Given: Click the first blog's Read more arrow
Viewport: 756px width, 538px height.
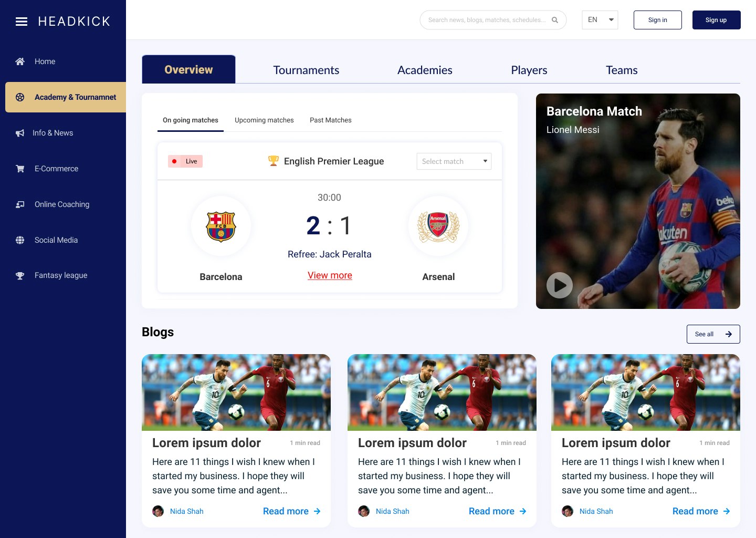Looking at the screenshot, I should pyautogui.click(x=317, y=511).
